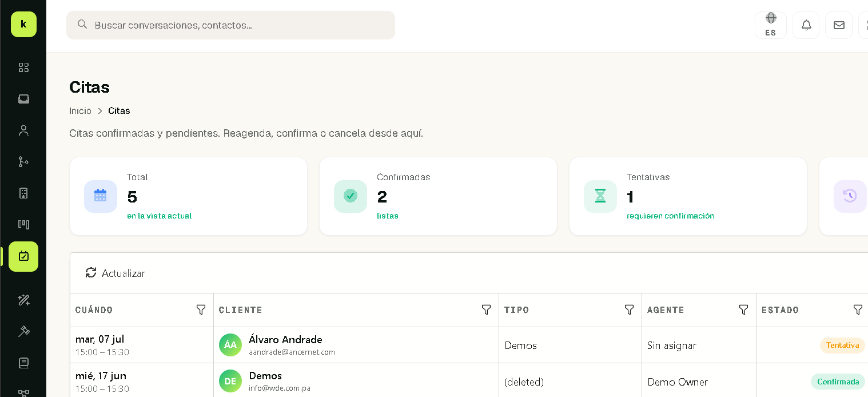Viewport: 868px width, 397px height.
Task: Click the Actualizar refresh button
Action: click(115, 273)
